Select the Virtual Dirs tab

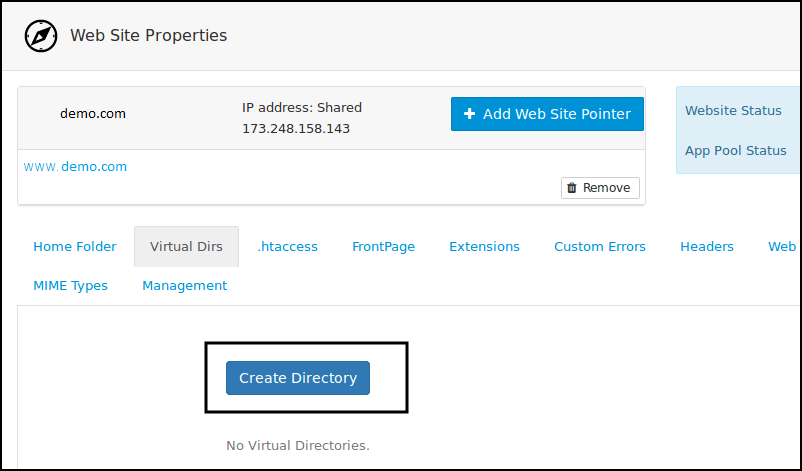point(186,247)
